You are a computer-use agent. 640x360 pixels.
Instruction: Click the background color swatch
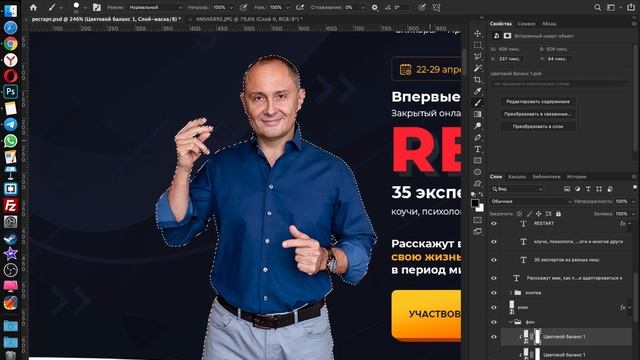481,209
